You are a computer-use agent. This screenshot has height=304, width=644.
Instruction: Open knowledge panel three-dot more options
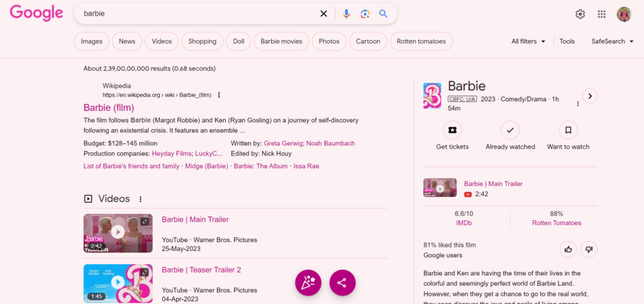coord(578,104)
